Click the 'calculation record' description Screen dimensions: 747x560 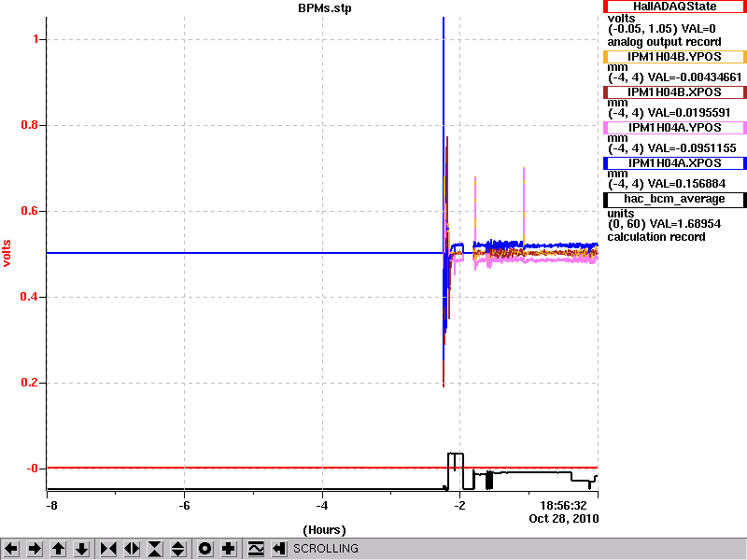(656, 237)
